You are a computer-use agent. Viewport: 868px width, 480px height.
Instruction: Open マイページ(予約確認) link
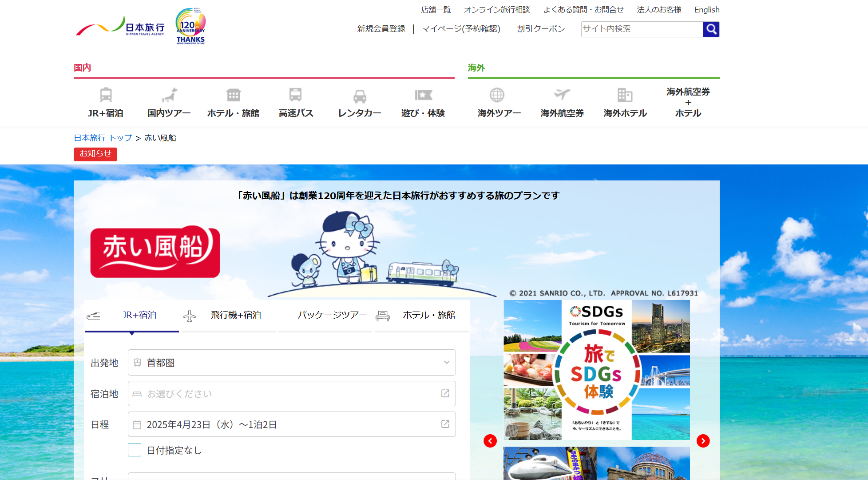(461, 28)
